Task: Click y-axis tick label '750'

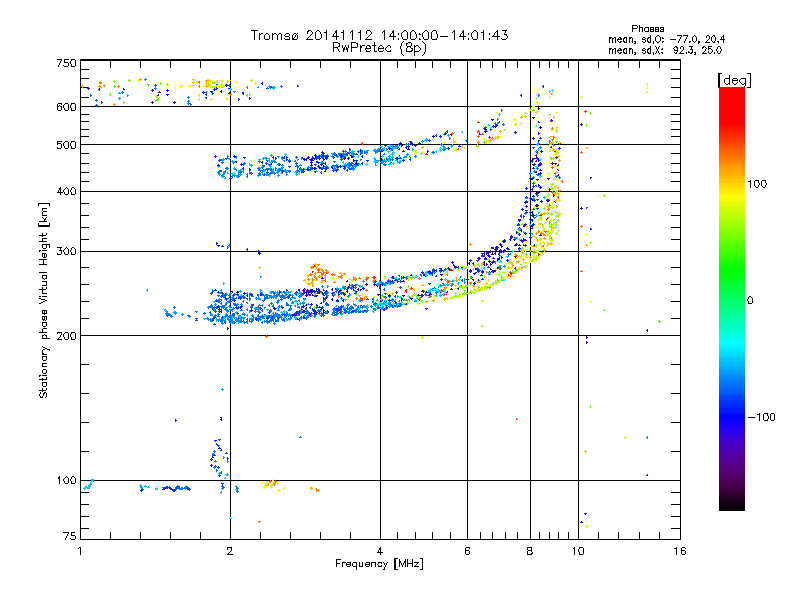Action: tap(66, 63)
